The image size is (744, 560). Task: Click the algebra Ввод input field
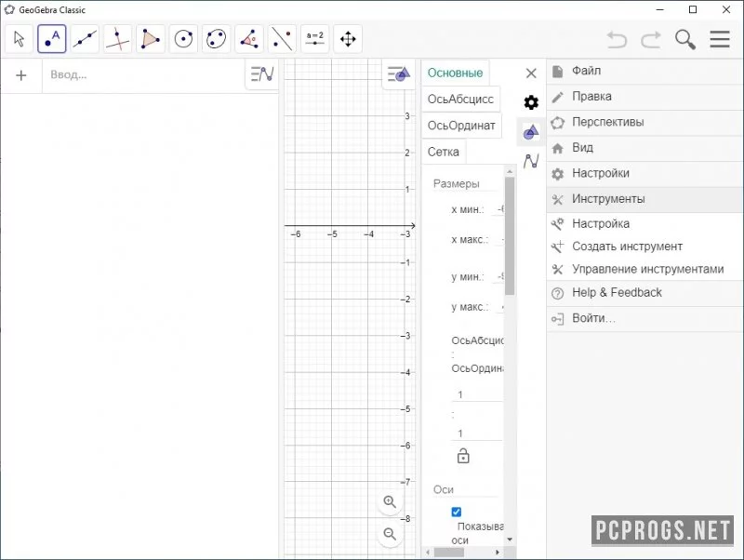pyautogui.click(x=143, y=75)
